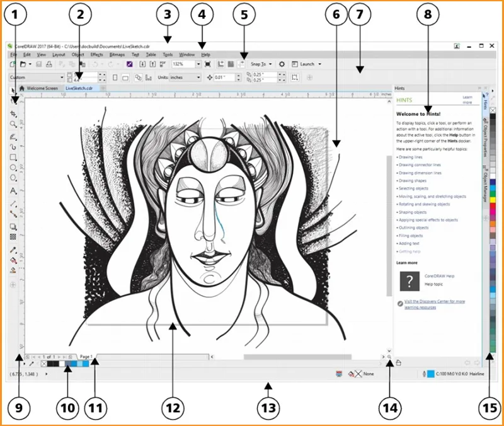Open the Effects menu
504x426 pixels.
pyautogui.click(x=96, y=55)
